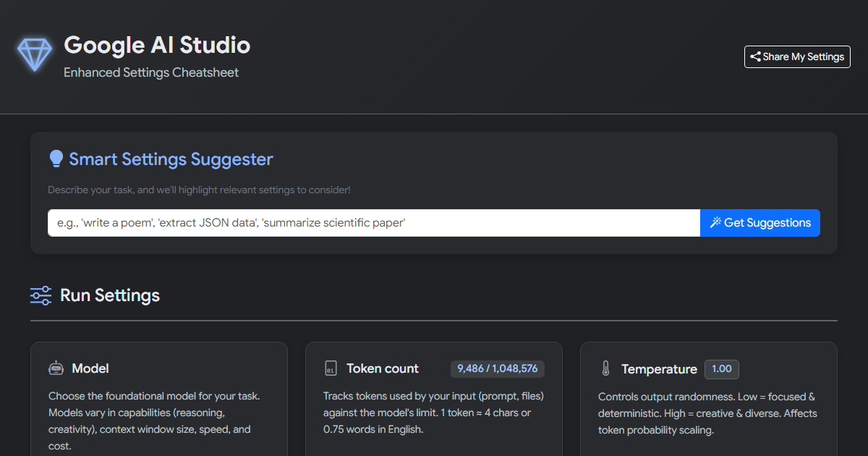Click the Token count card title
The image size is (868, 456).
pyautogui.click(x=383, y=368)
